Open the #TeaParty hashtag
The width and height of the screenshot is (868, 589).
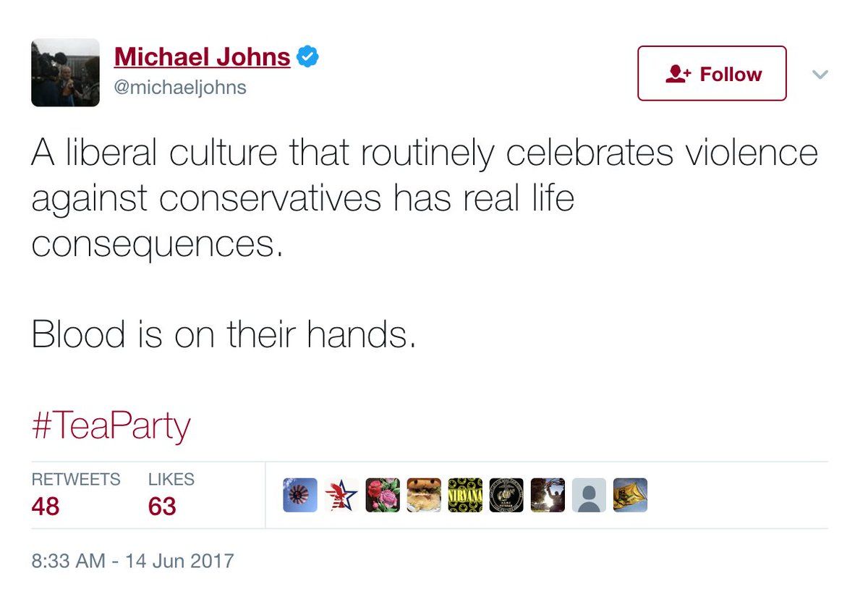click(111, 426)
